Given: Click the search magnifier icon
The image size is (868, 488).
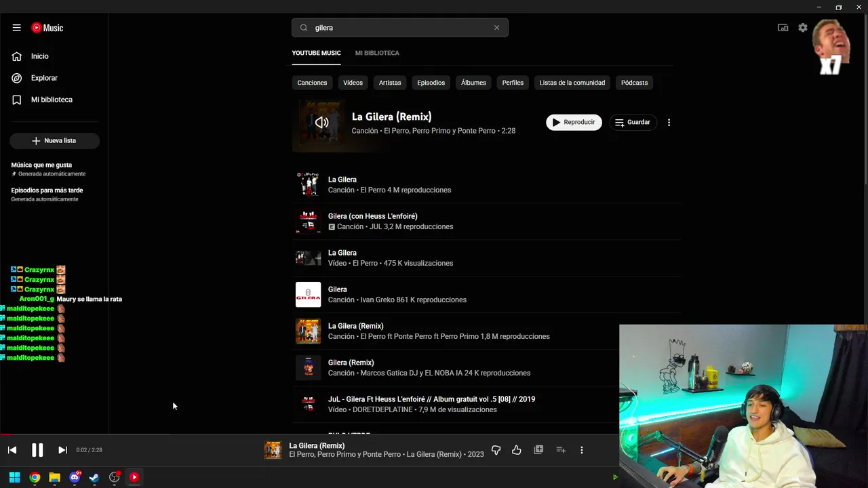Looking at the screenshot, I should (x=304, y=28).
